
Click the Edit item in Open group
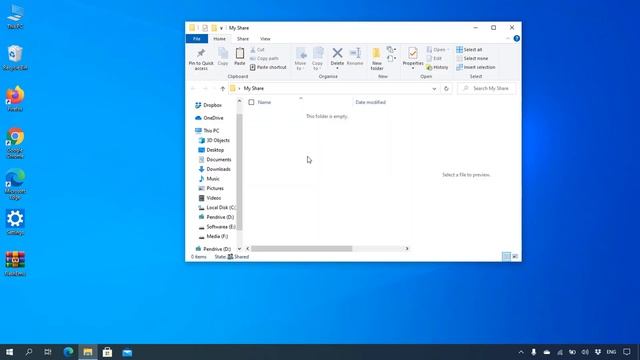click(x=434, y=58)
